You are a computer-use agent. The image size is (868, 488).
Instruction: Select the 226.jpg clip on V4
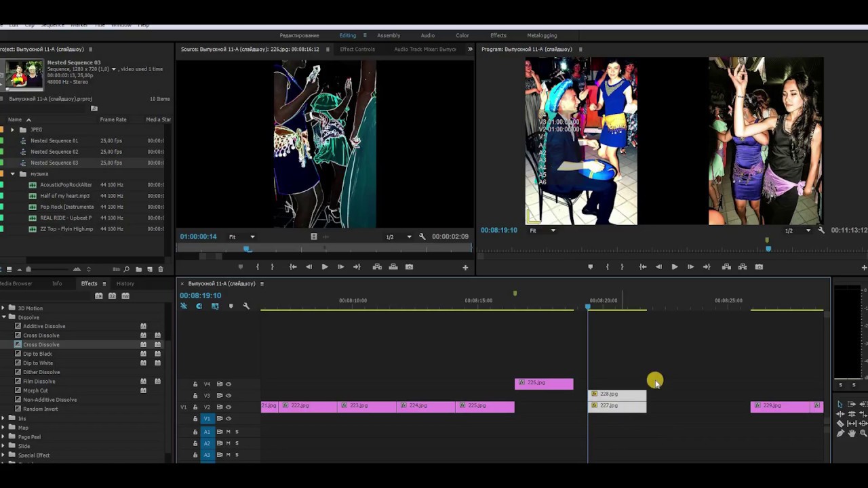tap(544, 384)
